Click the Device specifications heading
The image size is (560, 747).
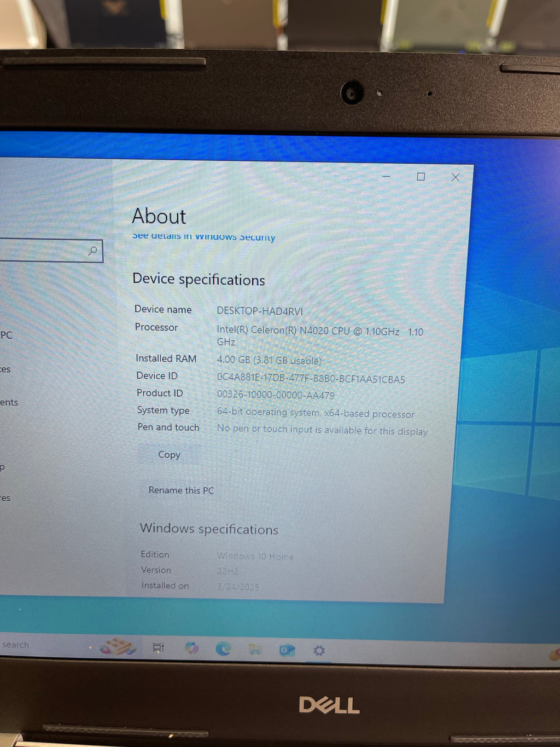[199, 279]
